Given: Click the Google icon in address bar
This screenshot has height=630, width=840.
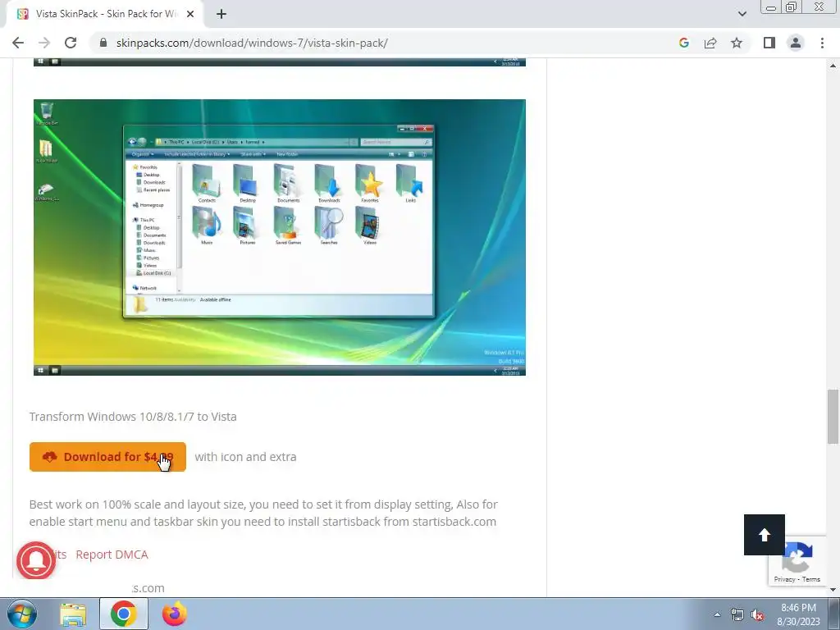Looking at the screenshot, I should (683, 43).
